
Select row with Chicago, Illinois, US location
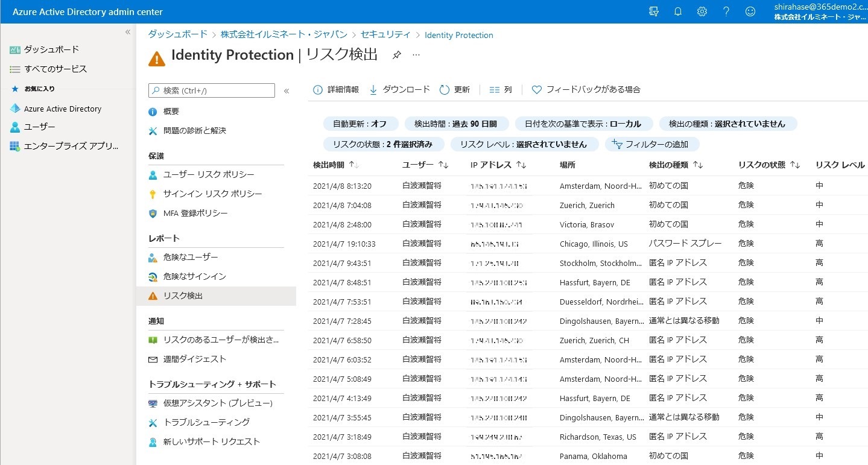coord(588,244)
